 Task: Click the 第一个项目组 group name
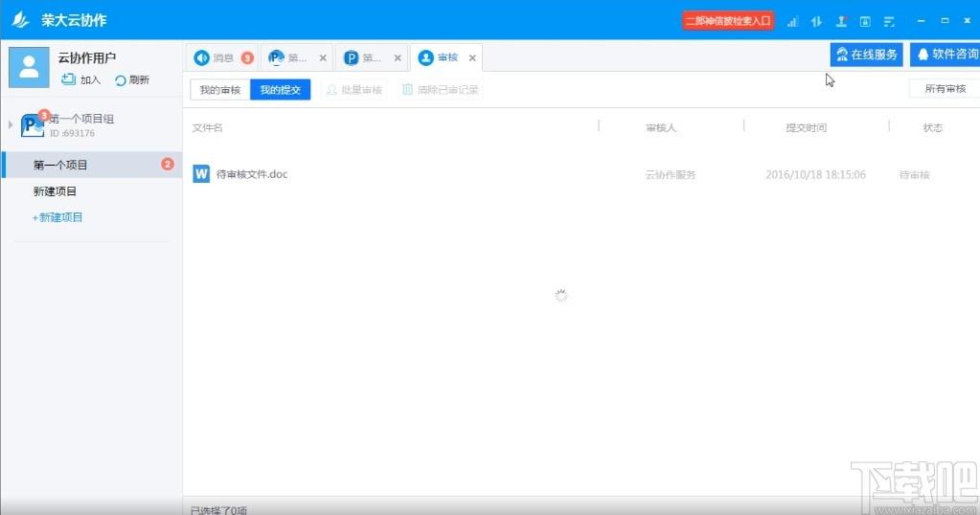[x=81, y=119]
